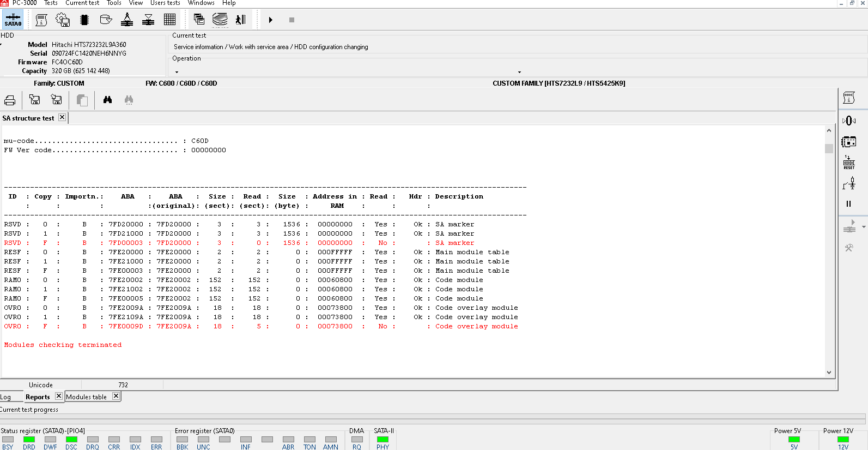Click the vertical scrollbar thumb in report
This screenshot has width=868, height=450.
(x=829, y=148)
